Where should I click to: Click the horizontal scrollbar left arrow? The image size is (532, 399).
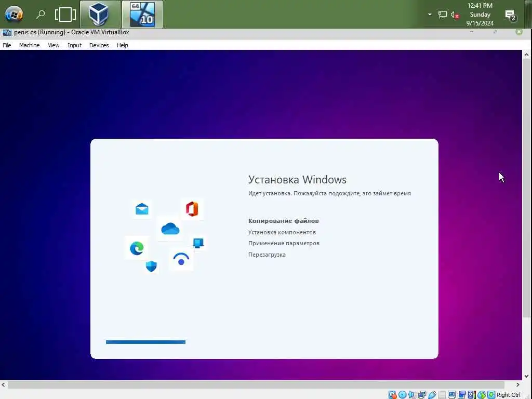(4, 385)
